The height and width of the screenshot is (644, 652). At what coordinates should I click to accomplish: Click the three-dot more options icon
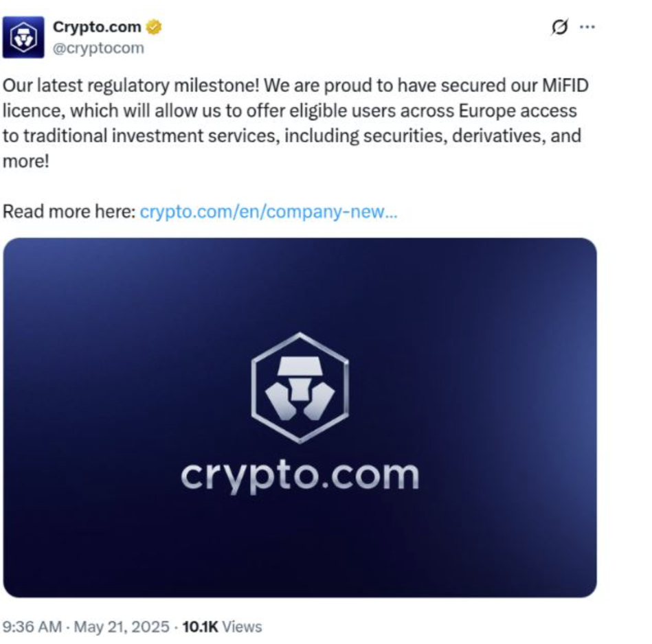[586, 26]
